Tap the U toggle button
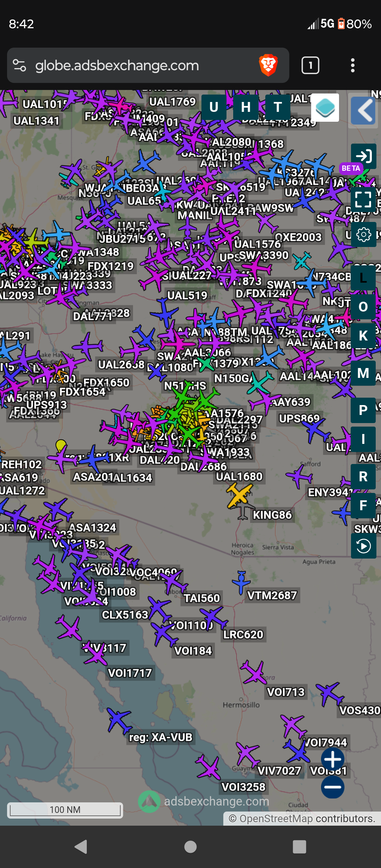The height and width of the screenshot is (868, 381). click(214, 107)
